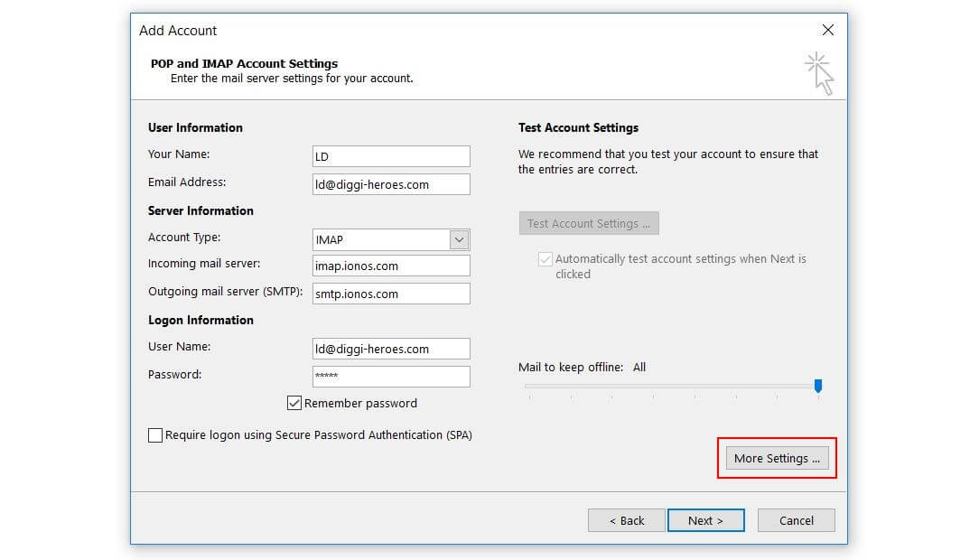Click the 'User Information' heading
Viewport: 979px width, 560px height.
point(195,127)
